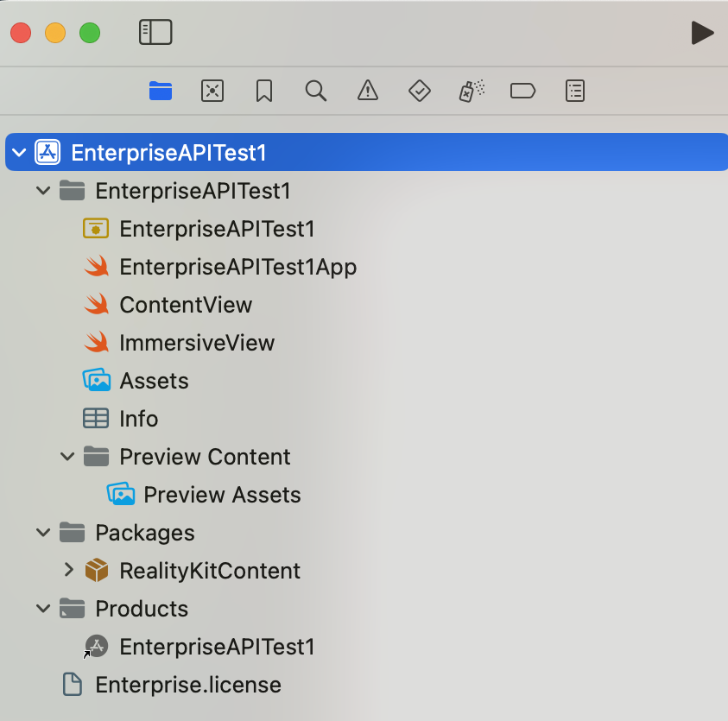Open the Find navigator magnifier
The image size is (728, 721).
pos(316,91)
